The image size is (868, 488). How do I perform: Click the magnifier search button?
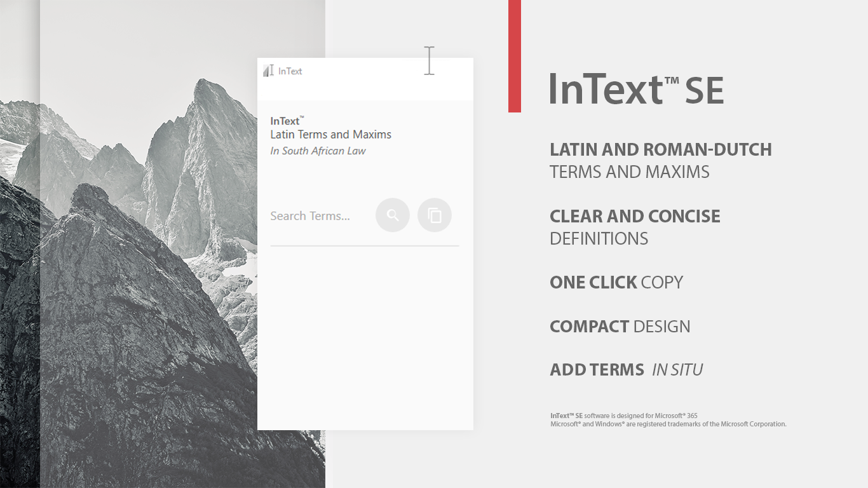393,215
